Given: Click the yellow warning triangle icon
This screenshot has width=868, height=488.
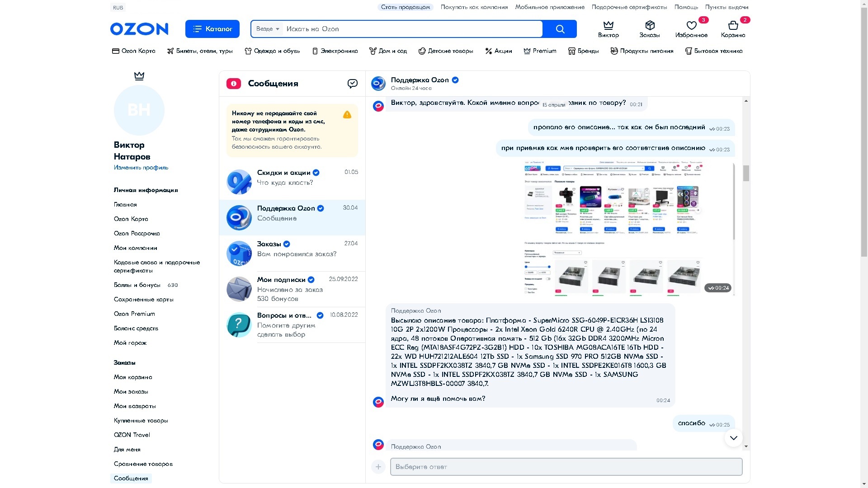Looking at the screenshot, I should pos(347,115).
